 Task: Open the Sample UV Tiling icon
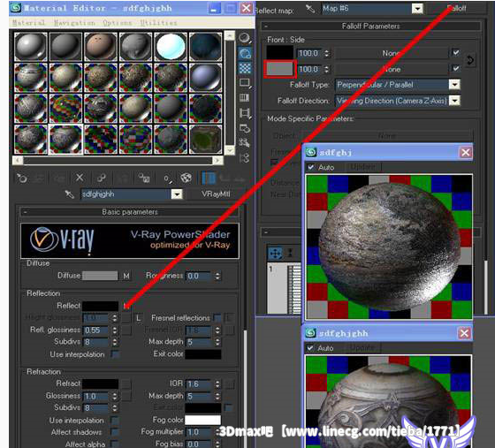click(x=245, y=83)
